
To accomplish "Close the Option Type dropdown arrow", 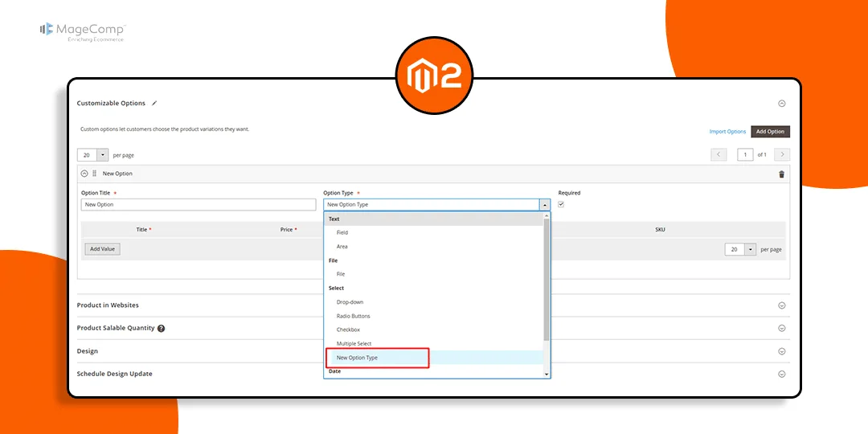I will [x=545, y=205].
